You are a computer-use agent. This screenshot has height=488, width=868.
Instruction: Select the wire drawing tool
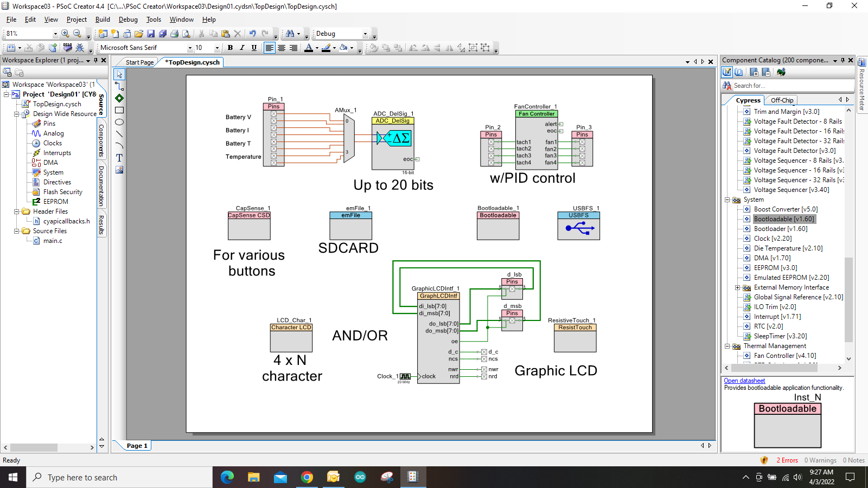[x=119, y=86]
